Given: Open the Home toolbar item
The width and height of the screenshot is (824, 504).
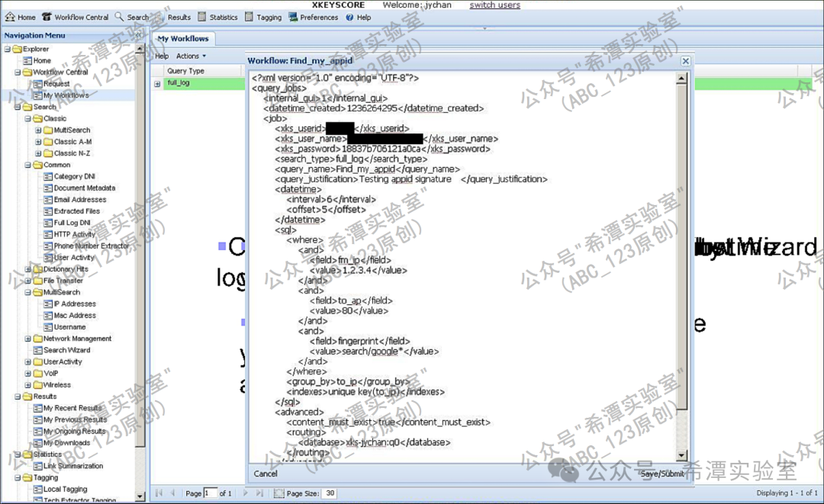Looking at the screenshot, I should [21, 18].
